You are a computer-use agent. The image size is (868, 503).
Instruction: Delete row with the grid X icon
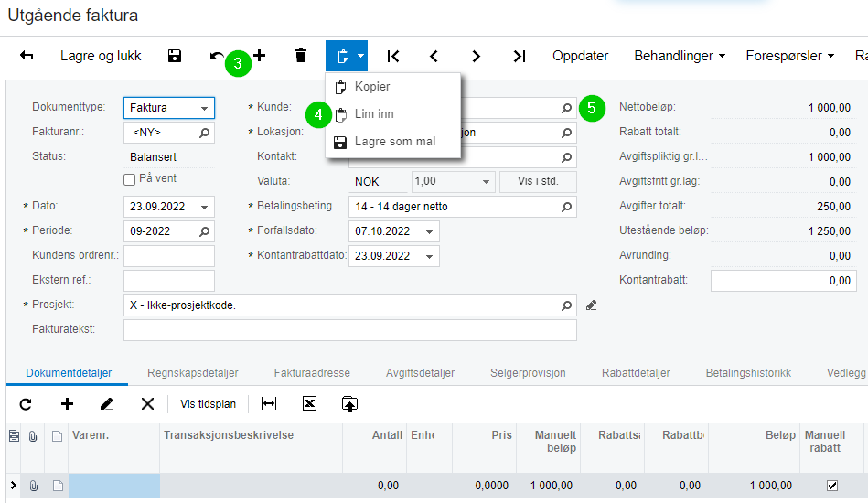click(147, 404)
